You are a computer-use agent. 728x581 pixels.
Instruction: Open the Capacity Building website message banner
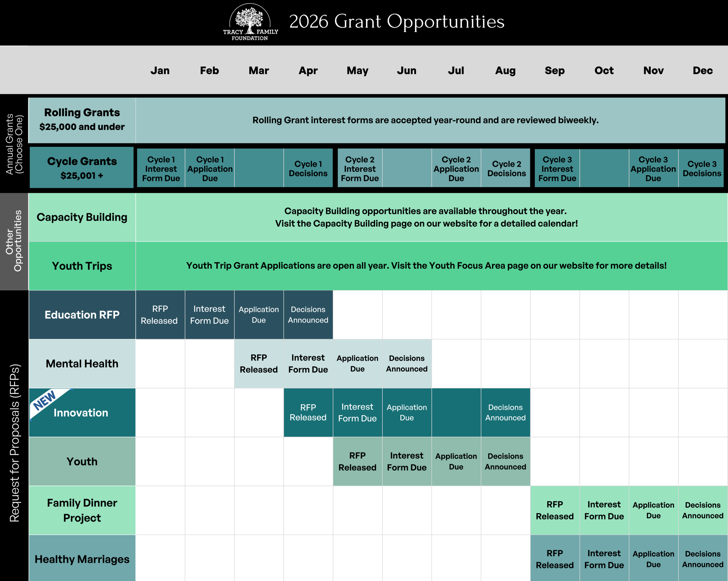(x=426, y=217)
